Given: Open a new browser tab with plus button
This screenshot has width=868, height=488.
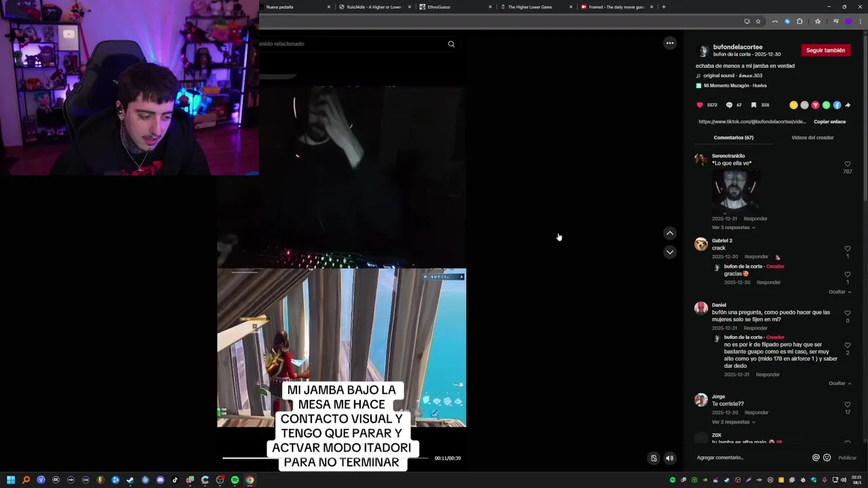Looking at the screenshot, I should [x=663, y=7].
